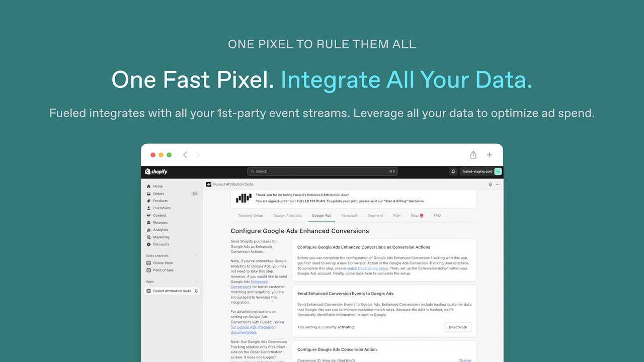
Task: Open the three-dot app header menu
Action: (x=498, y=185)
